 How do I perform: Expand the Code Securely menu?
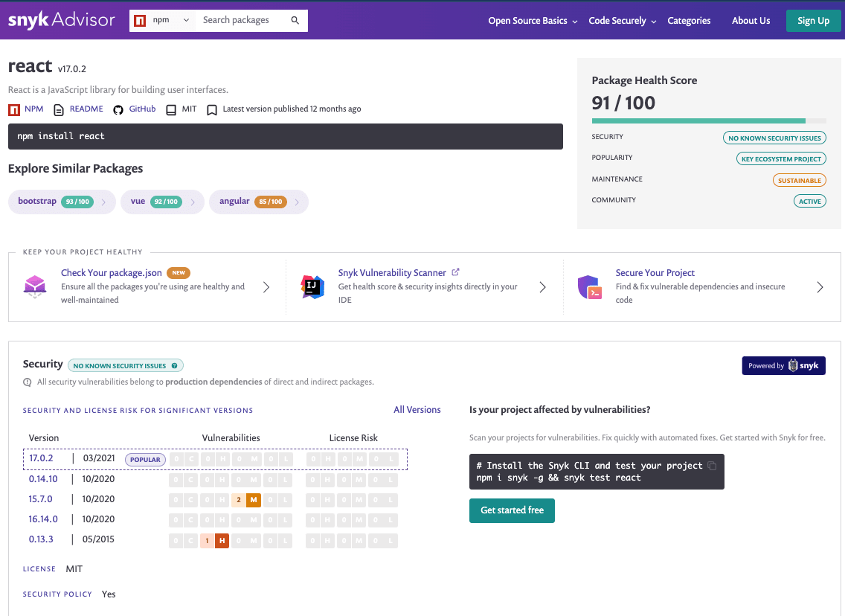623,21
